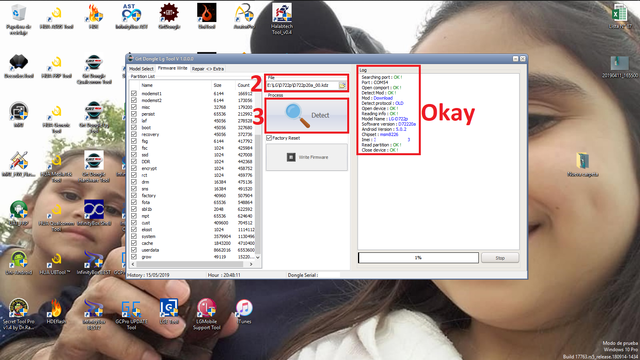The height and width of the screenshot is (360, 640).
Task: Click the Size column header
Action: [x=218, y=85]
